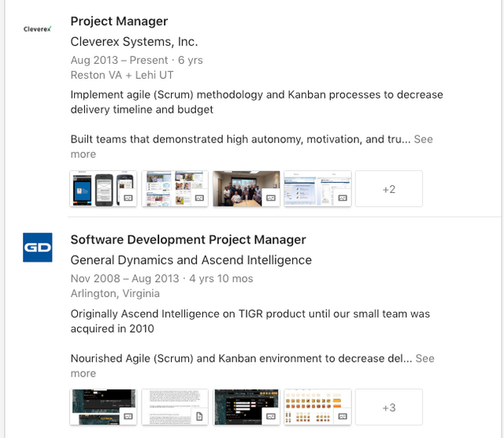Show the +3 additional General Dynamics media
The image size is (504, 438).
point(389,407)
